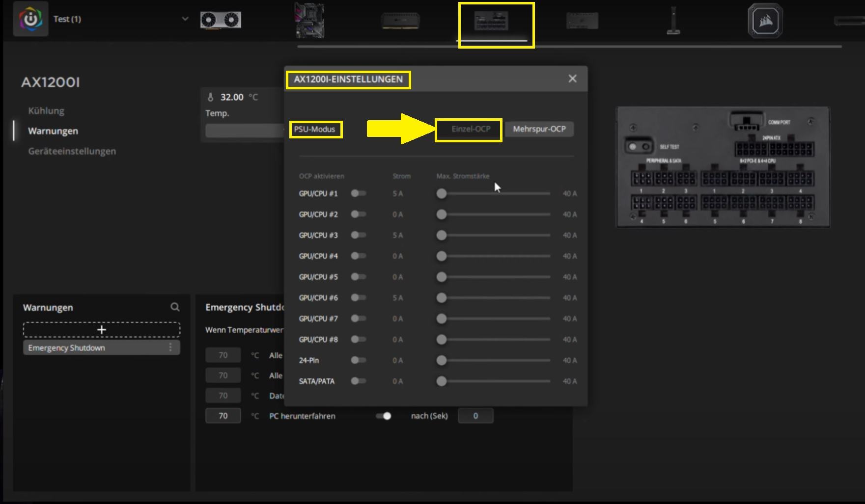Click the PC herunterfahren label

[x=302, y=416]
